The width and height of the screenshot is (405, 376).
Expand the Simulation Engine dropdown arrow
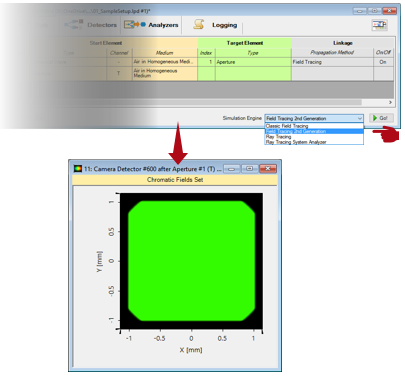coord(360,118)
